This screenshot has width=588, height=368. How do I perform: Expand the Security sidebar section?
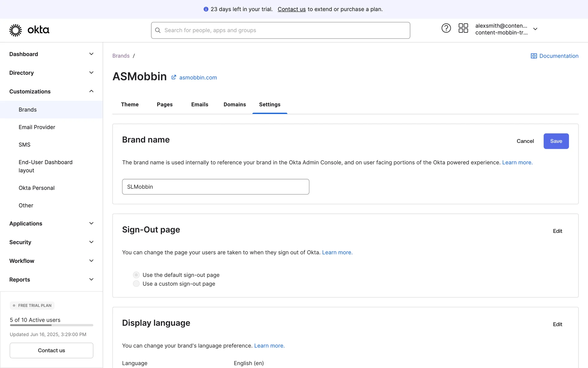point(91,242)
